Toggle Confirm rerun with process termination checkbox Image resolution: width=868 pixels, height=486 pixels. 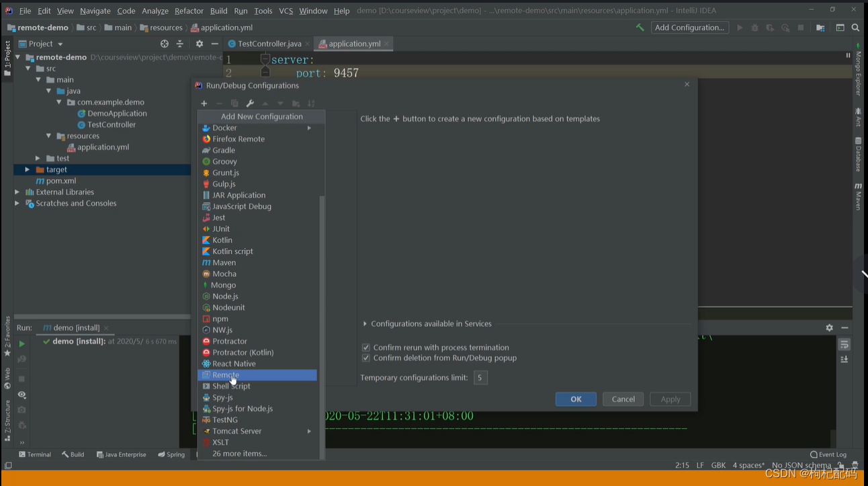pos(366,348)
